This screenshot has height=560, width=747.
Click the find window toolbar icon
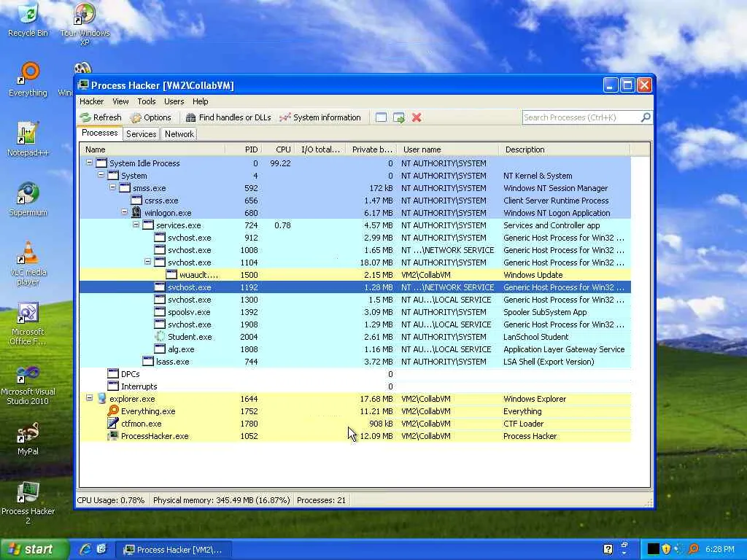pos(381,117)
